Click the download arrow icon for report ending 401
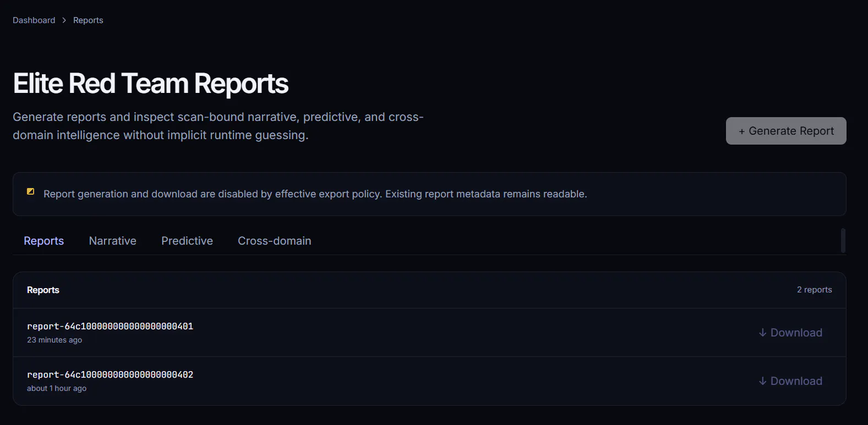Screen dimensions: 868x425 click(762, 333)
